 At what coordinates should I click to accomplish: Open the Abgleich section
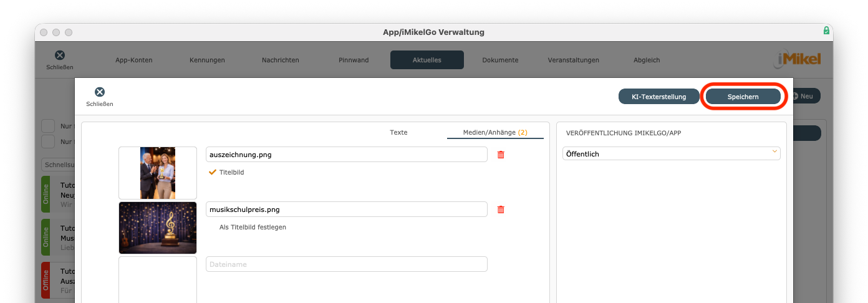[x=646, y=60]
